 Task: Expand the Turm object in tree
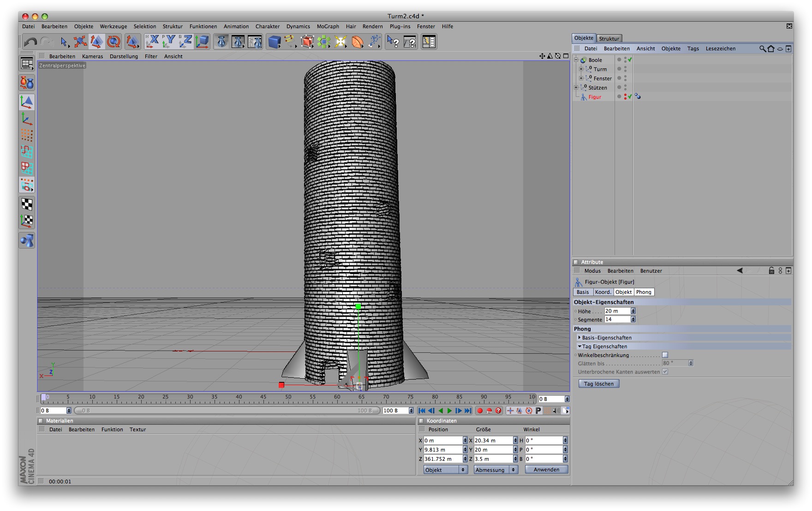(x=581, y=69)
